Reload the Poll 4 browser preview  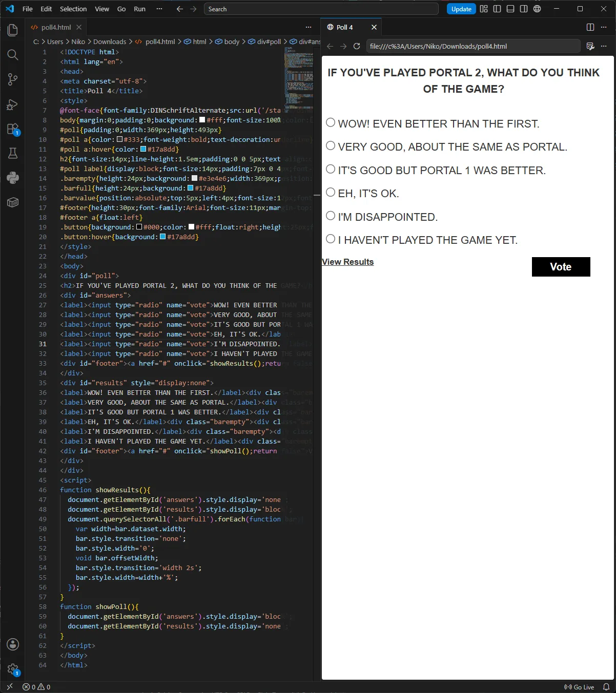click(357, 46)
